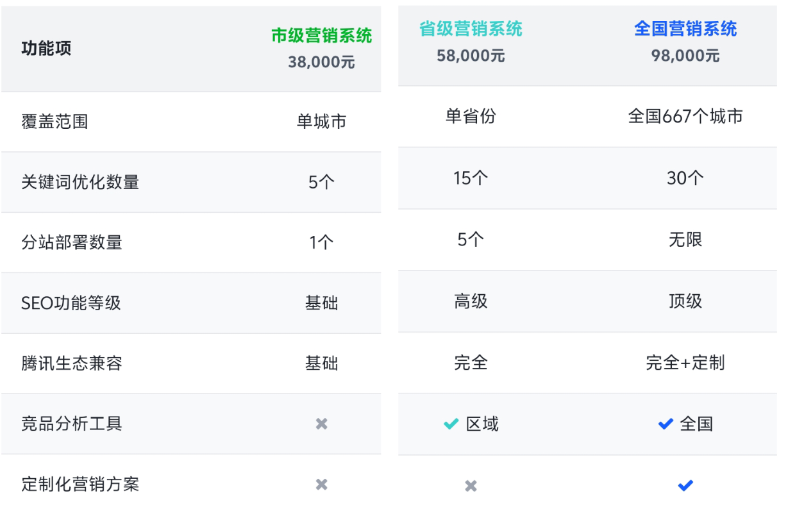Image resolution: width=788 pixels, height=532 pixels.
Task: Click the 98,000元 price
Action: pos(685,56)
